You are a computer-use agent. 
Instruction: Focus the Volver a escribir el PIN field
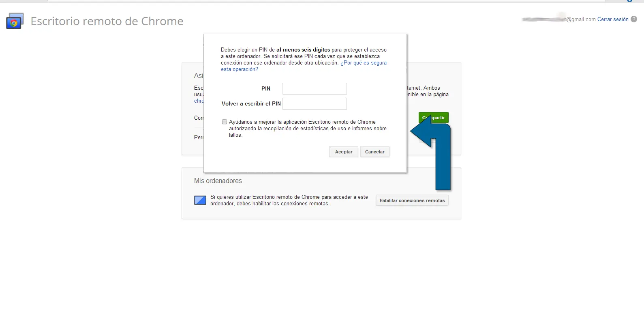[x=315, y=103]
